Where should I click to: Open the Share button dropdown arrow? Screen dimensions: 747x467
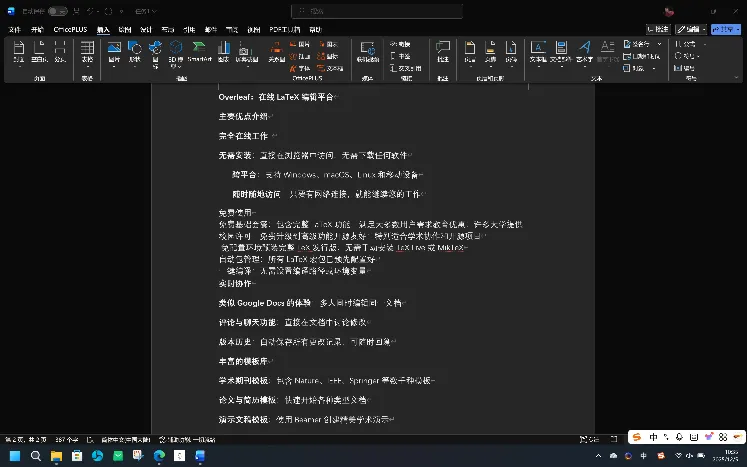pos(738,30)
